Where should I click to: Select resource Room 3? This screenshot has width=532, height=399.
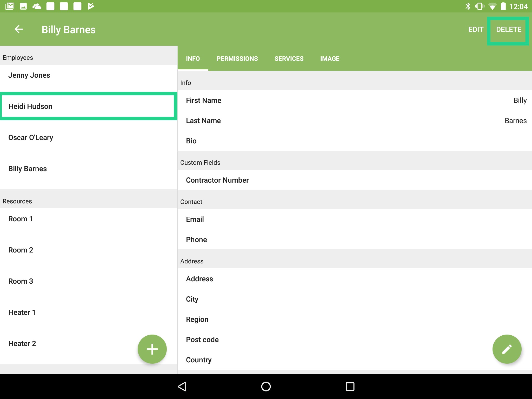click(89, 281)
